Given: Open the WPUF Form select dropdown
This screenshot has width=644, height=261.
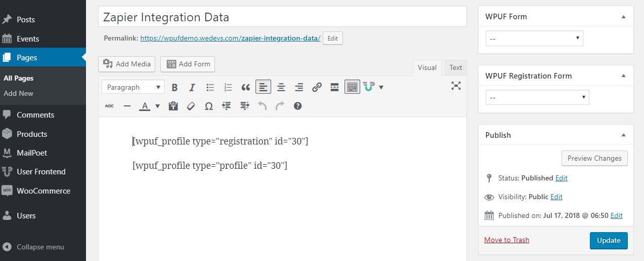Looking at the screenshot, I should [x=534, y=38].
